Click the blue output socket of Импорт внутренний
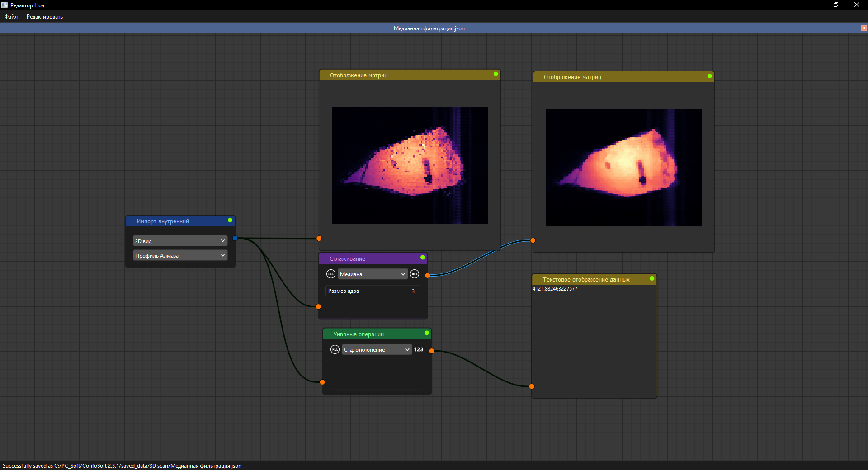868x470 pixels. (x=235, y=238)
